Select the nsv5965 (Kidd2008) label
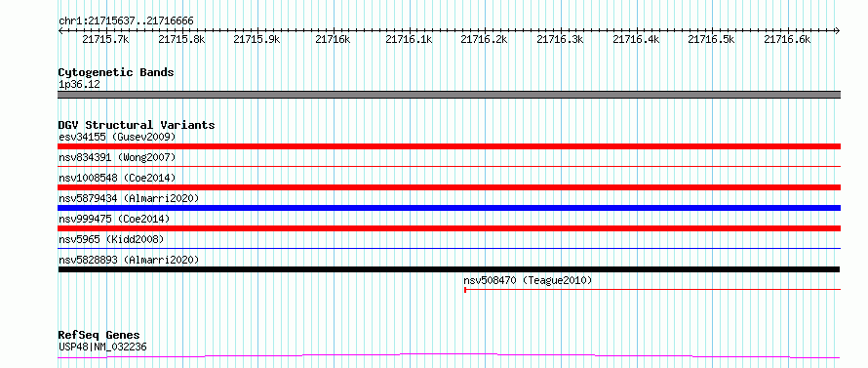The width and height of the screenshot is (868, 368). (111, 239)
